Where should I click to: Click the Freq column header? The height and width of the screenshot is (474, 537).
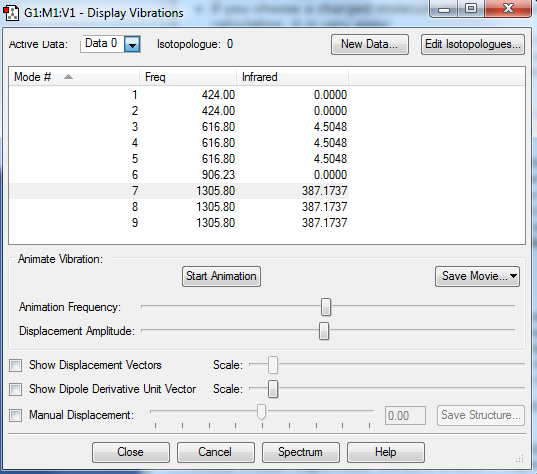coord(188,77)
